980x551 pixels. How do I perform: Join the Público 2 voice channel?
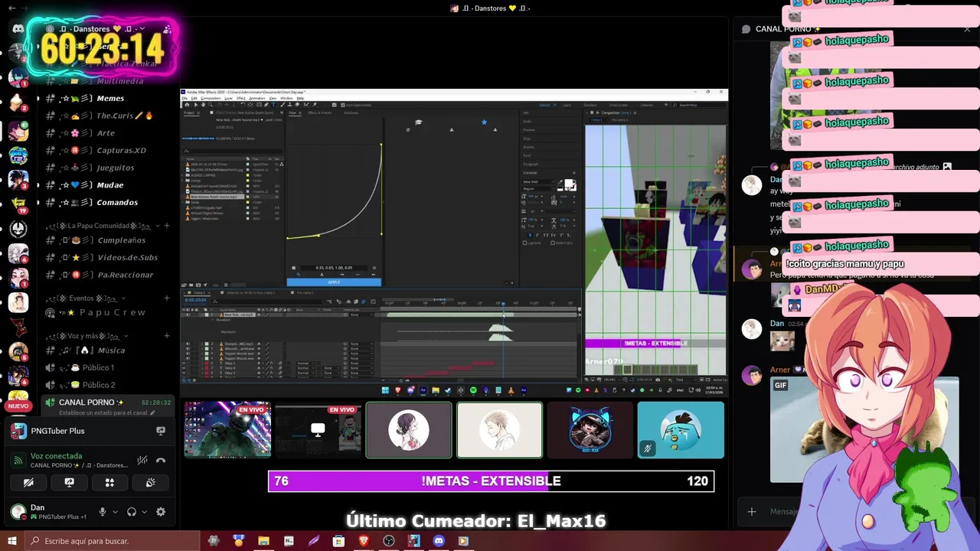pyautogui.click(x=109, y=385)
